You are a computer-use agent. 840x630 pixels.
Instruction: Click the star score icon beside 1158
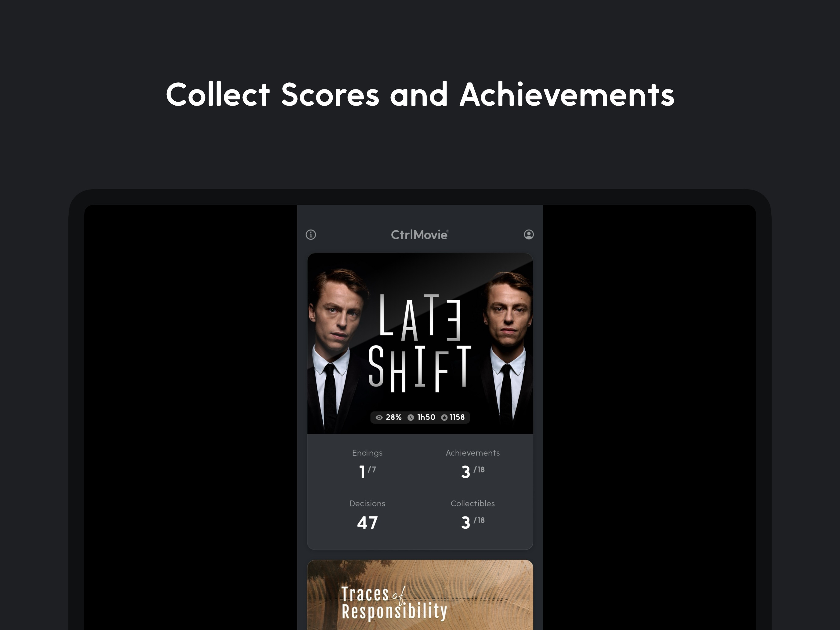pos(444,417)
